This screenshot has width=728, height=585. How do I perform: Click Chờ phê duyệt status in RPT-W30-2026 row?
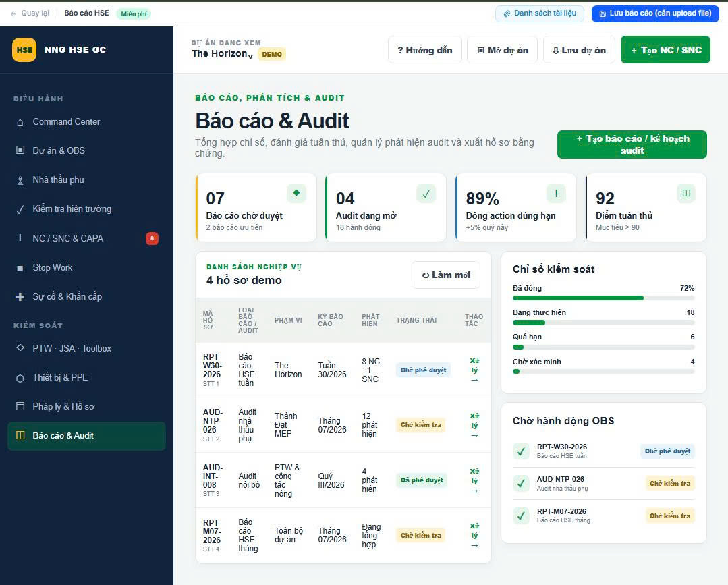click(x=423, y=370)
